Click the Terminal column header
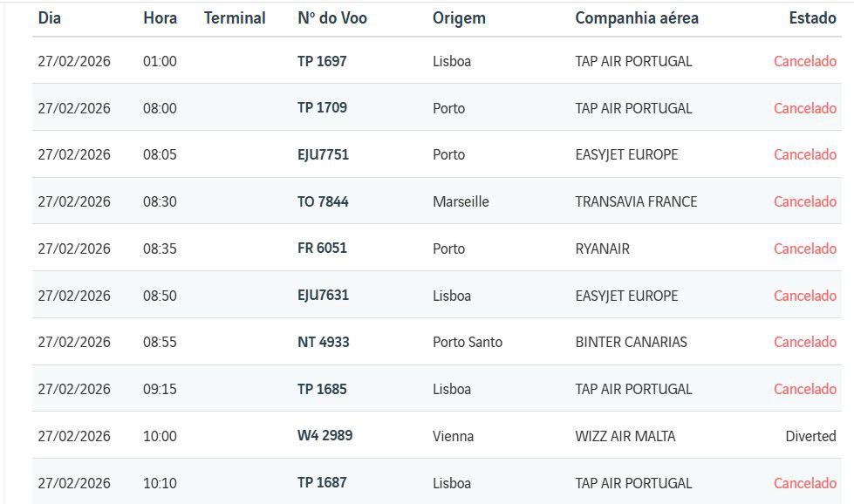Image resolution: width=854 pixels, height=504 pixels. [x=235, y=18]
